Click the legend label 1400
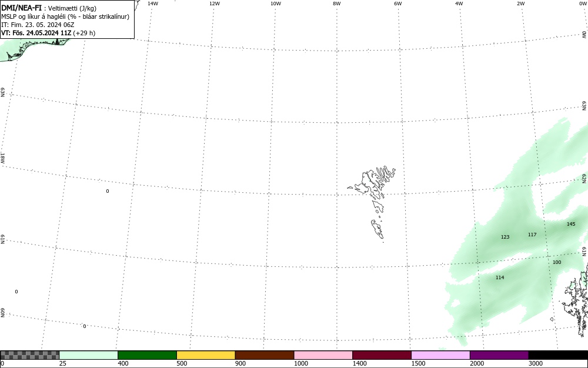Screen dimensions: 588x368 360,363
